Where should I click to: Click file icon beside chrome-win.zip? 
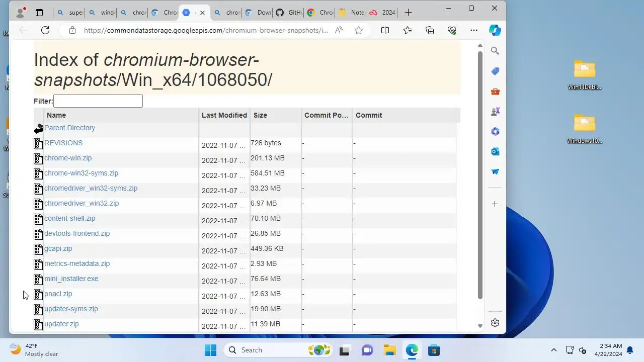tap(38, 159)
